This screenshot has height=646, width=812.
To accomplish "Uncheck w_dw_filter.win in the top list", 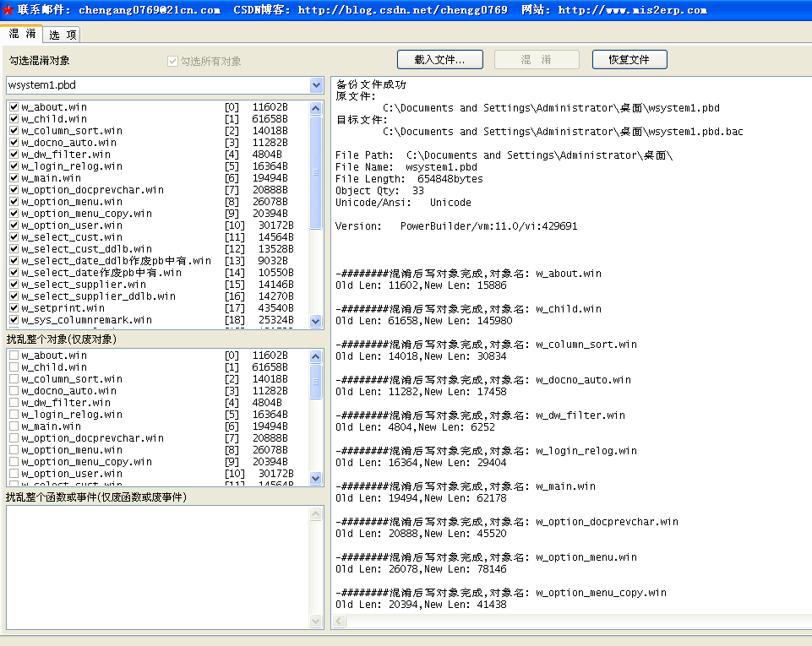I will (14, 155).
